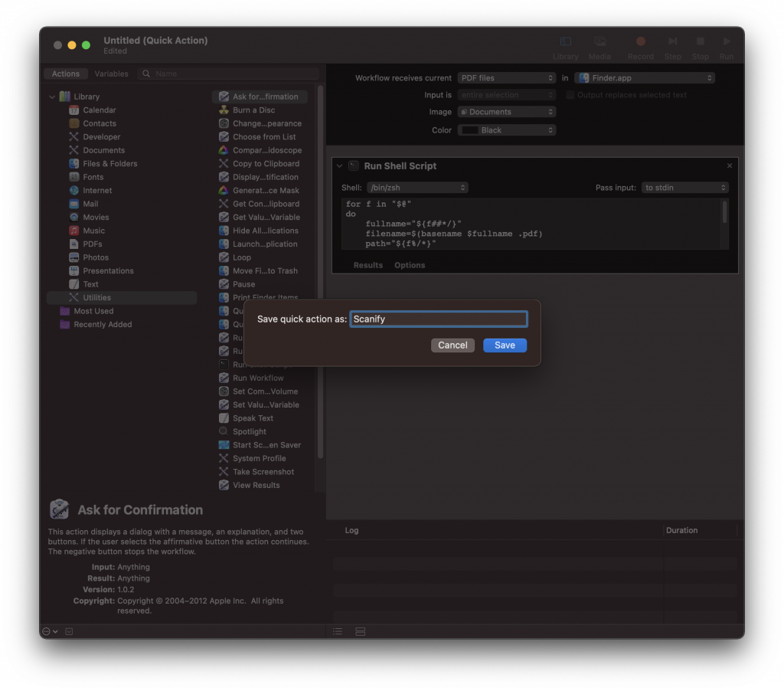
Task: Open the Image Documents dropdown
Action: point(507,112)
